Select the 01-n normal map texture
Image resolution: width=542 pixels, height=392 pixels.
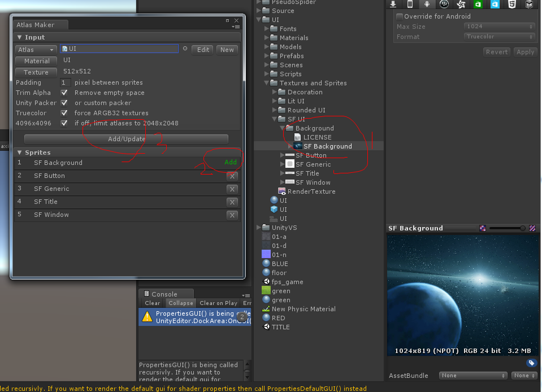(x=275, y=255)
